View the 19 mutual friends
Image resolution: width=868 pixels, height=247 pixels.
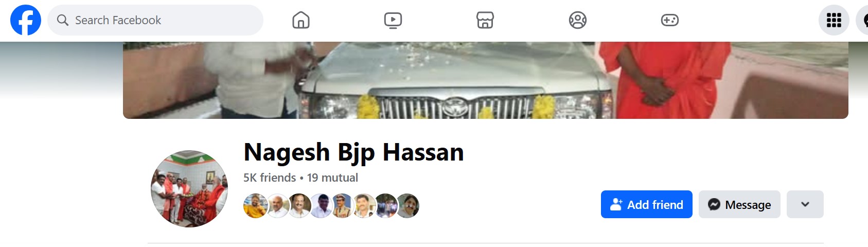[332, 178]
